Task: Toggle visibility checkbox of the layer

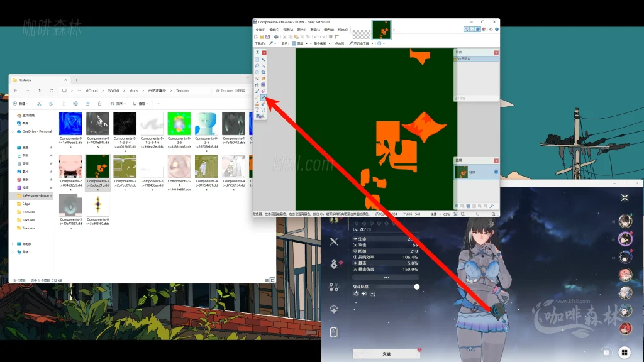Action: (496, 172)
